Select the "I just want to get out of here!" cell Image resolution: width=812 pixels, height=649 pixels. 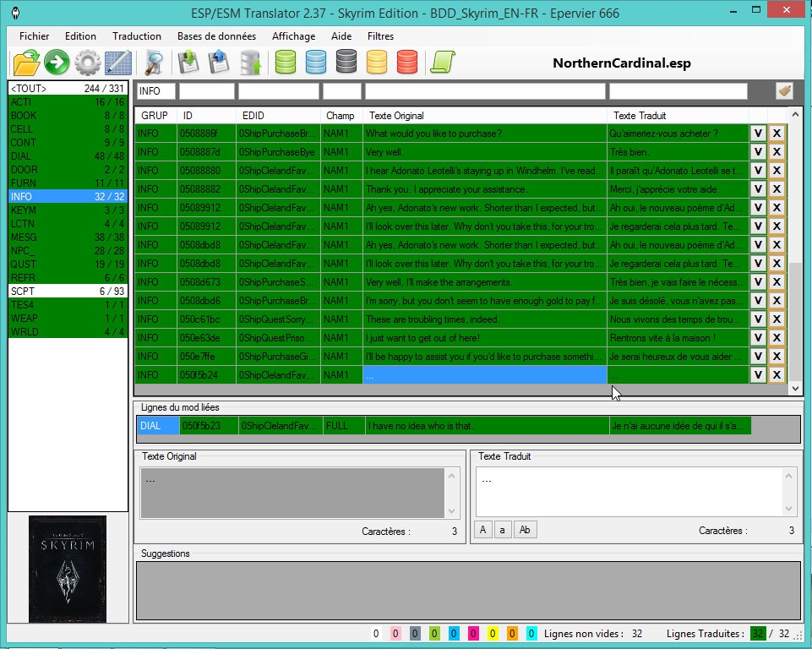pyautogui.click(x=485, y=338)
